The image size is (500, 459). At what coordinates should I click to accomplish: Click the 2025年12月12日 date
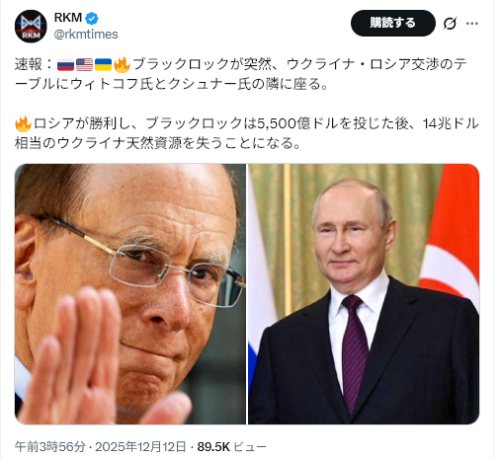coord(140,447)
